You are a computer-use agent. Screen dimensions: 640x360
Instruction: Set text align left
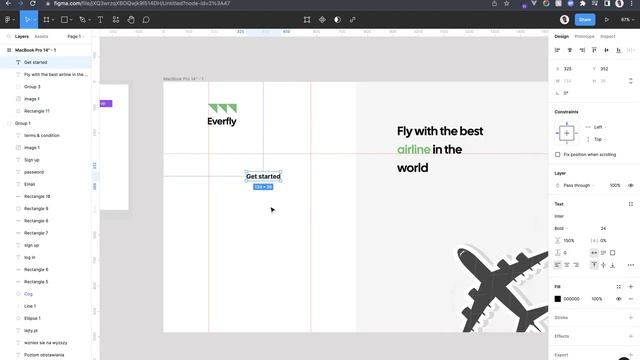pyautogui.click(x=558, y=265)
